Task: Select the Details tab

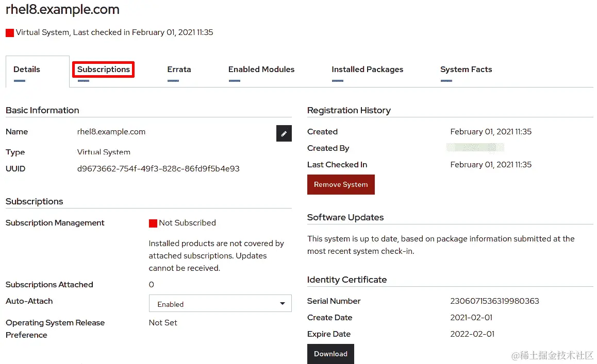Action: coord(26,69)
